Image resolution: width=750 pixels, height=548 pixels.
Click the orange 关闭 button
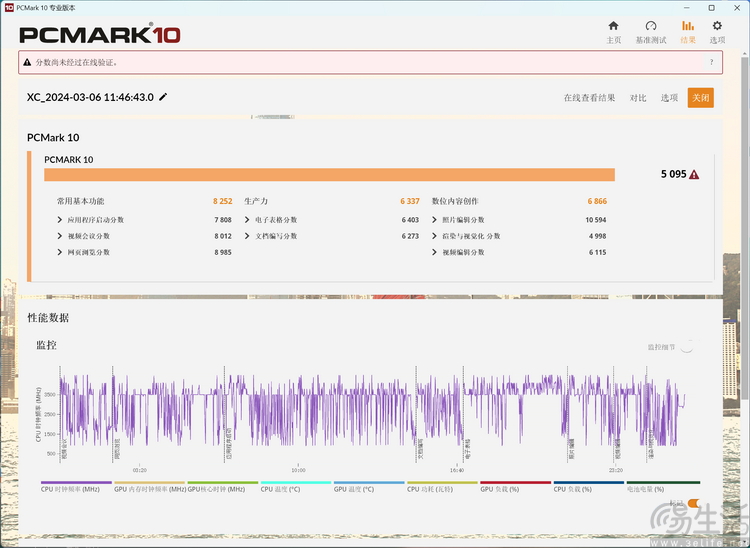pos(700,98)
